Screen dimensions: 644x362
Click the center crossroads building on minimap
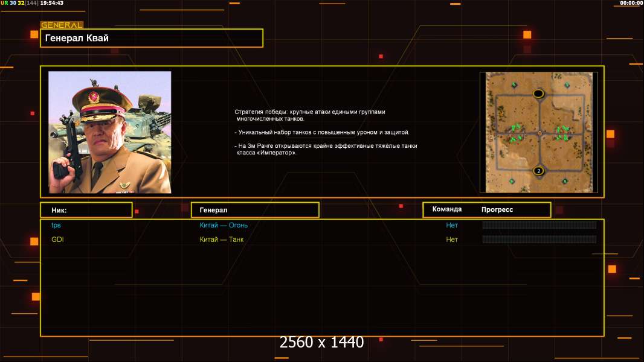[x=539, y=132]
